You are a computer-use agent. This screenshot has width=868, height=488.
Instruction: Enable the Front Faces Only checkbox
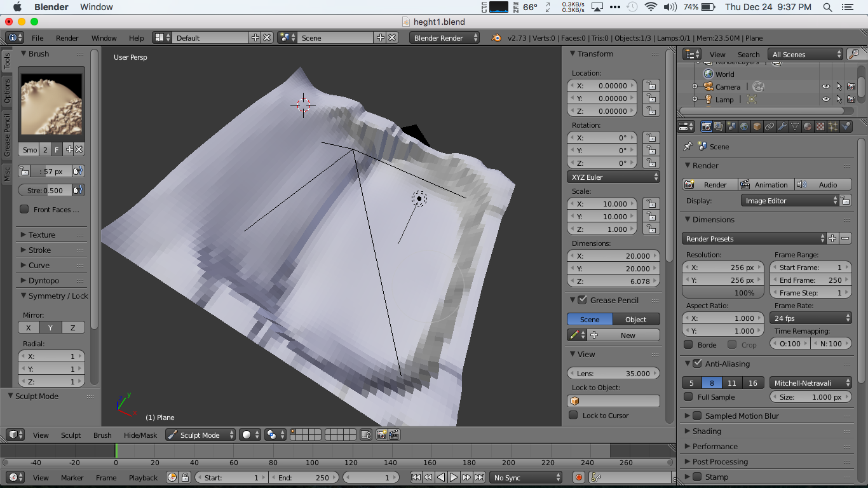pyautogui.click(x=25, y=209)
